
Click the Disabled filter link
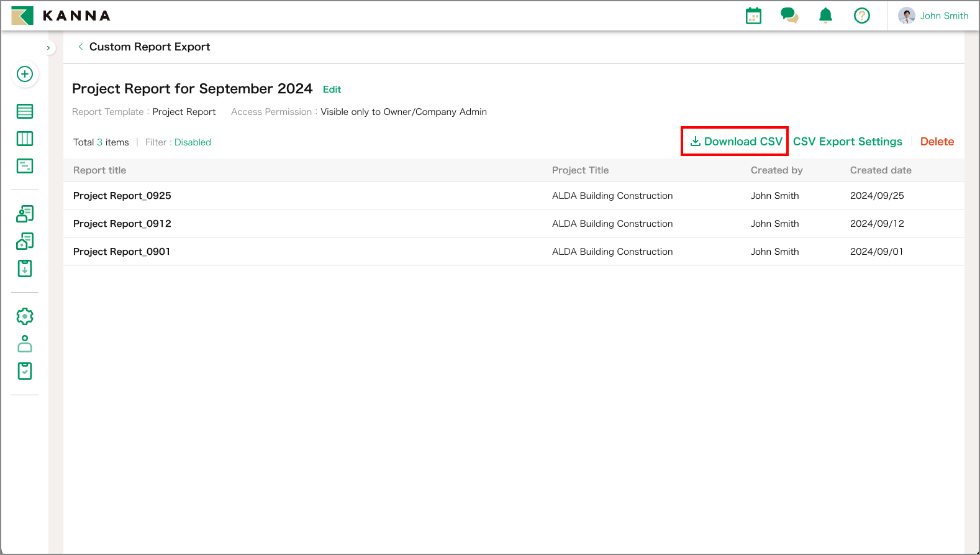click(193, 142)
